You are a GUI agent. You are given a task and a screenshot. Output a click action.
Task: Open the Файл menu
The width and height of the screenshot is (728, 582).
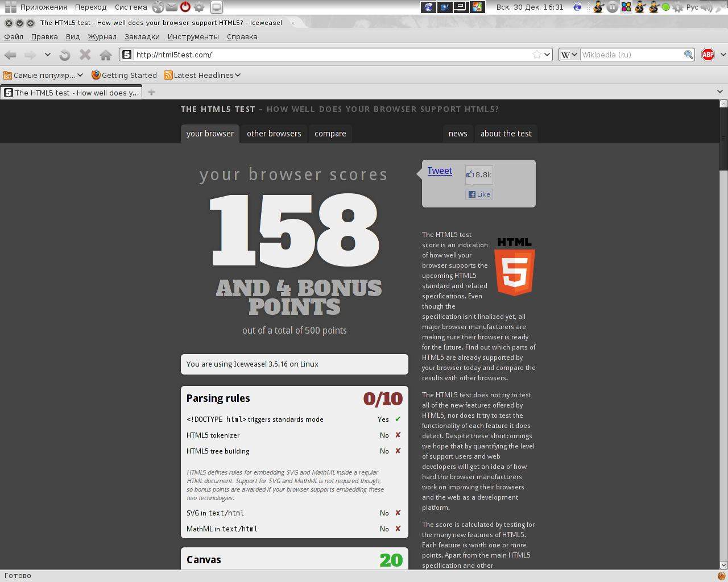coord(14,36)
